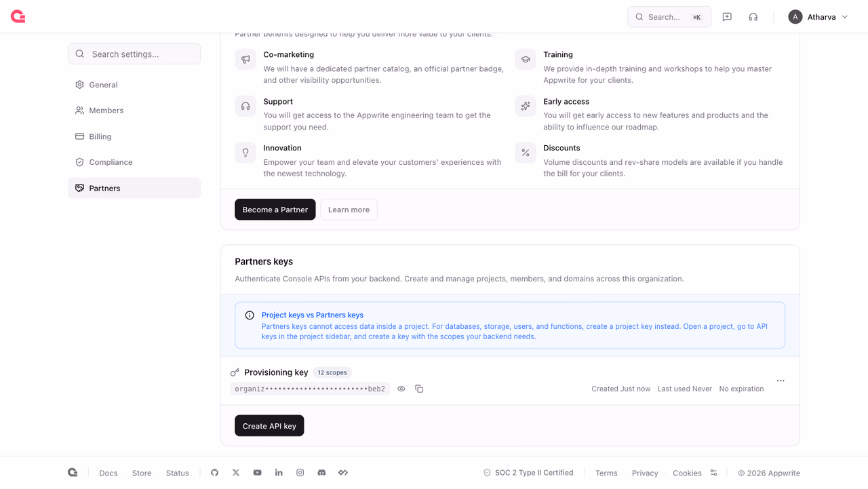Image resolution: width=868 pixels, height=489 pixels.
Task: Open the Cookies footer link
Action: pos(687,473)
